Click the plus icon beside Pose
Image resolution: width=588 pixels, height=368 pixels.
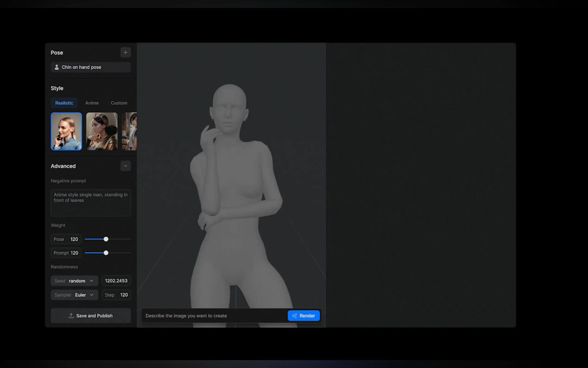(125, 52)
